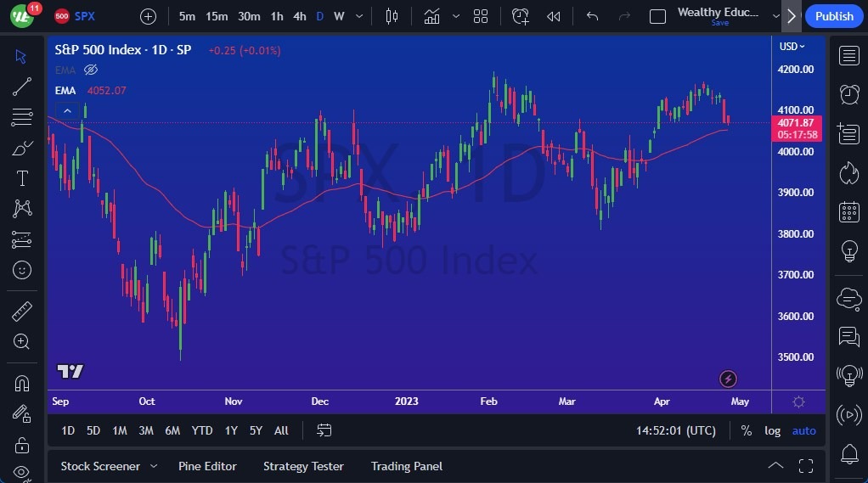This screenshot has height=483, width=868.
Task: Open the chart patterns tool
Action: pyautogui.click(x=22, y=209)
